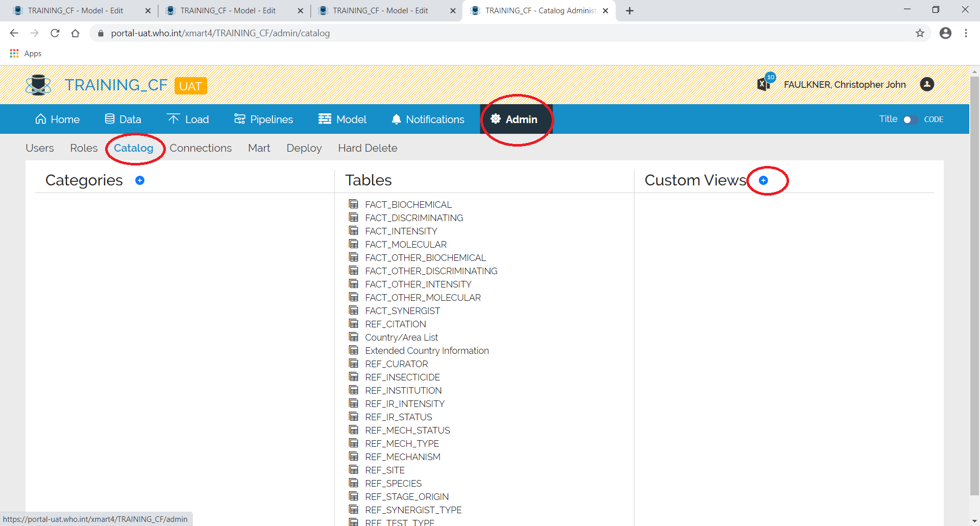Select the Data database icon

109,119
